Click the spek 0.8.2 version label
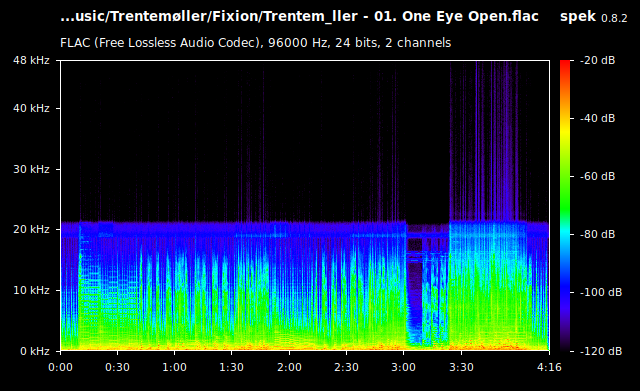The width and height of the screenshot is (640, 391). pyautogui.click(x=593, y=17)
